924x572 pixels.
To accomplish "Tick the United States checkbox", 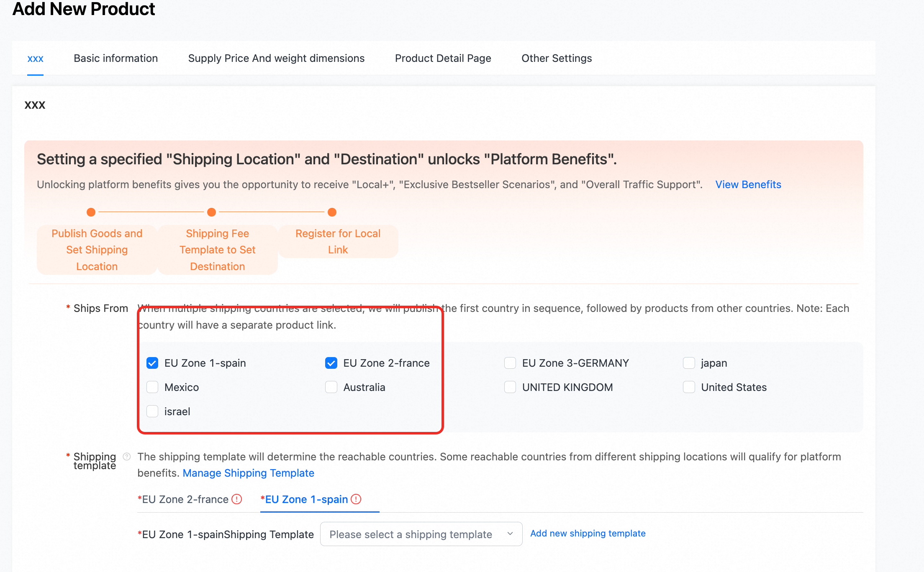I will click(689, 387).
